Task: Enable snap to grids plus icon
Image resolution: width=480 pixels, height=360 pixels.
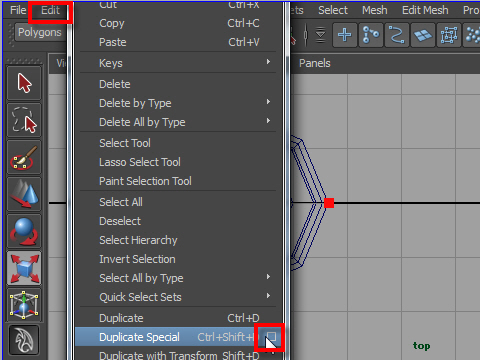Action: pyautogui.click(x=345, y=35)
